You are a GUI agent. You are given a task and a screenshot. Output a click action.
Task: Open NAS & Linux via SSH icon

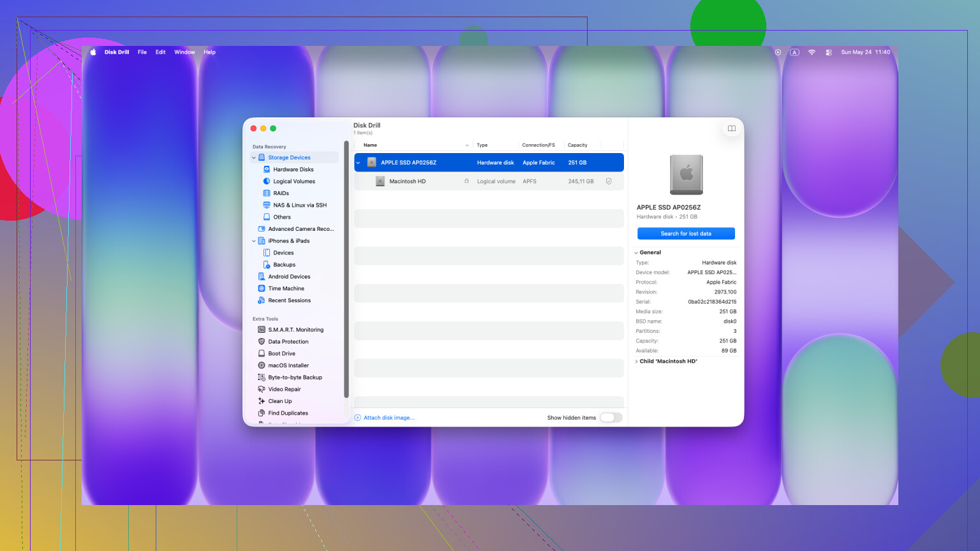(267, 205)
